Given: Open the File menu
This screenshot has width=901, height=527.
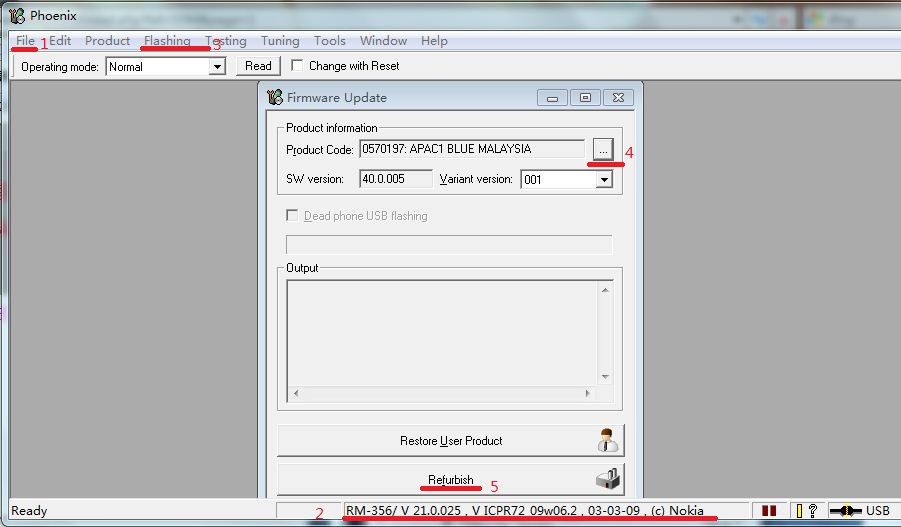Looking at the screenshot, I should pyautogui.click(x=25, y=41).
